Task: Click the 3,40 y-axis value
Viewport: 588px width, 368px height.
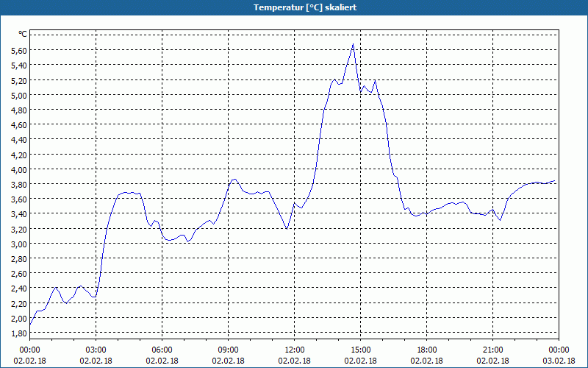Action: [20, 214]
